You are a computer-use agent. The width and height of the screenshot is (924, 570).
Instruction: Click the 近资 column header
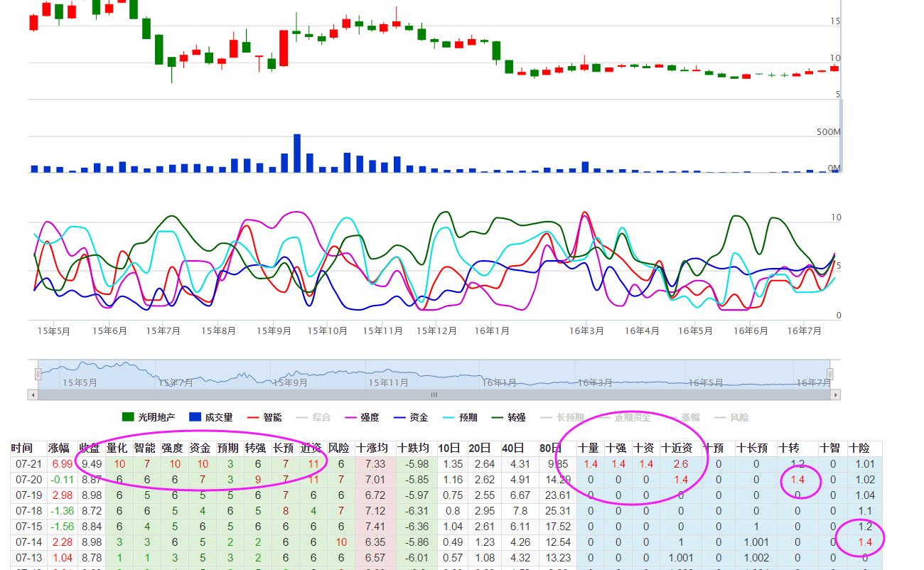click(311, 448)
